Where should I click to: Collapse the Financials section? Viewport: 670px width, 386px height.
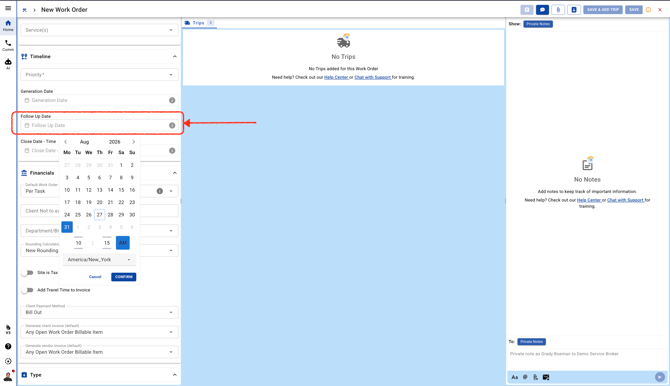(174, 173)
